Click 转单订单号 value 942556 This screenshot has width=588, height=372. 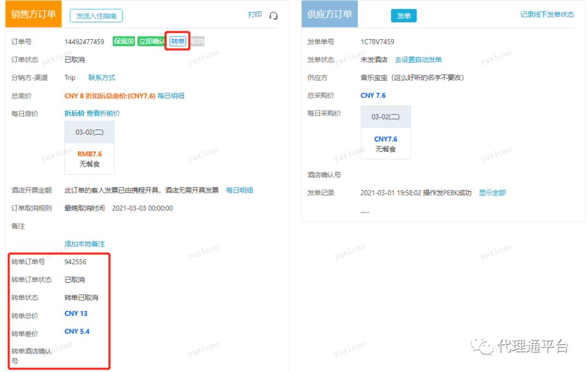click(x=75, y=262)
